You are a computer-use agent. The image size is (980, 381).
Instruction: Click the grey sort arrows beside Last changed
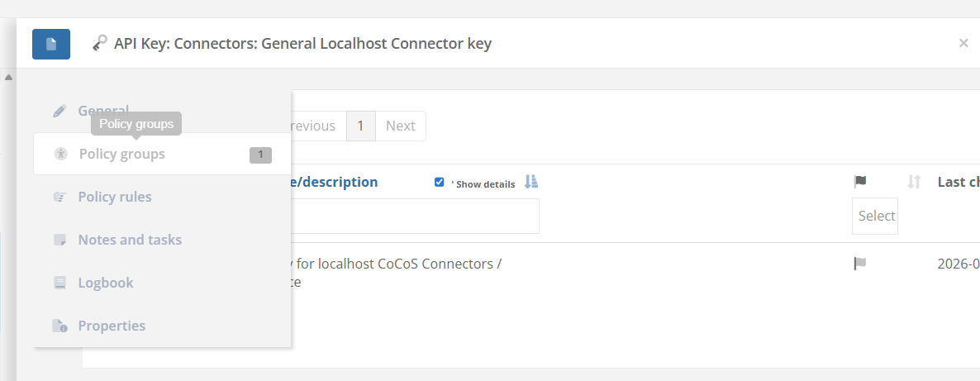914,182
